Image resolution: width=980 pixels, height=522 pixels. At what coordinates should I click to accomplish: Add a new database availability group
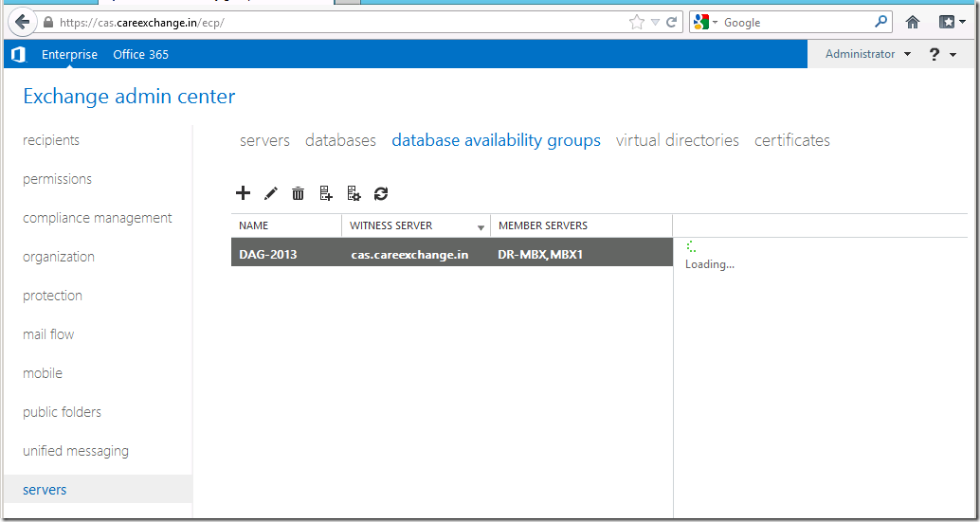point(243,193)
